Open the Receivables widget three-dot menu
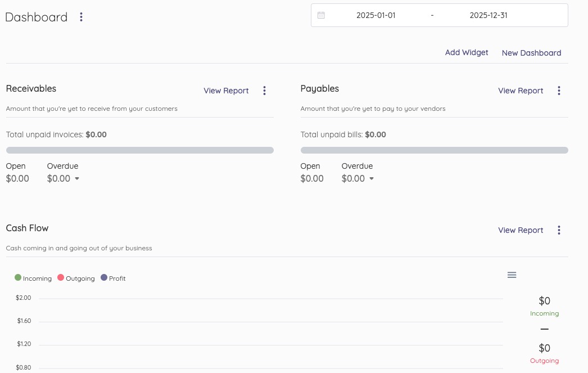 click(x=264, y=91)
